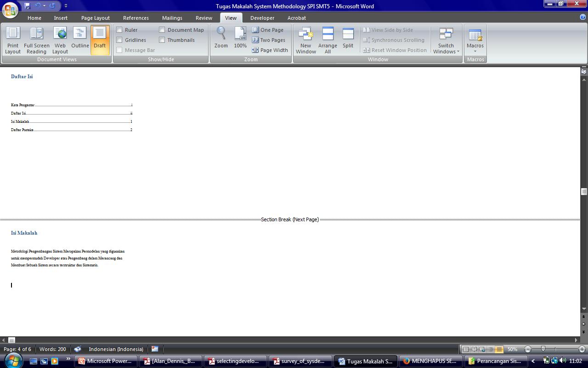
Task: Switch to Outline view in ribbon
Action: tap(80, 40)
